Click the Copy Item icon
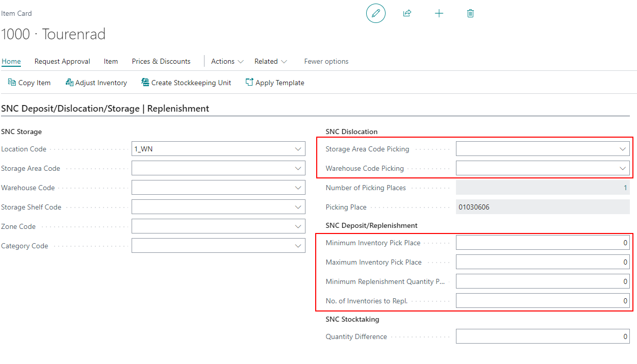This screenshot has width=637, height=364. coord(12,83)
